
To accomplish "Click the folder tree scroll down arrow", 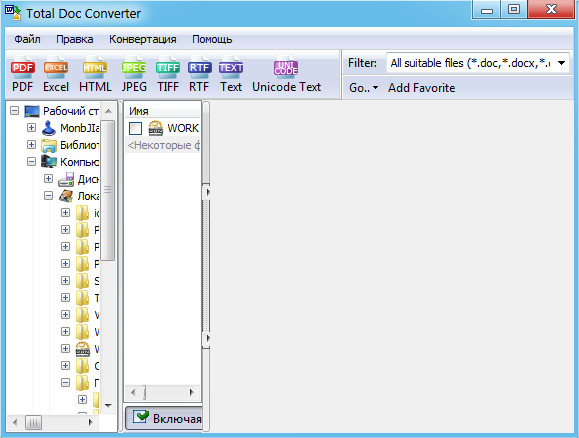I will tap(108, 406).
